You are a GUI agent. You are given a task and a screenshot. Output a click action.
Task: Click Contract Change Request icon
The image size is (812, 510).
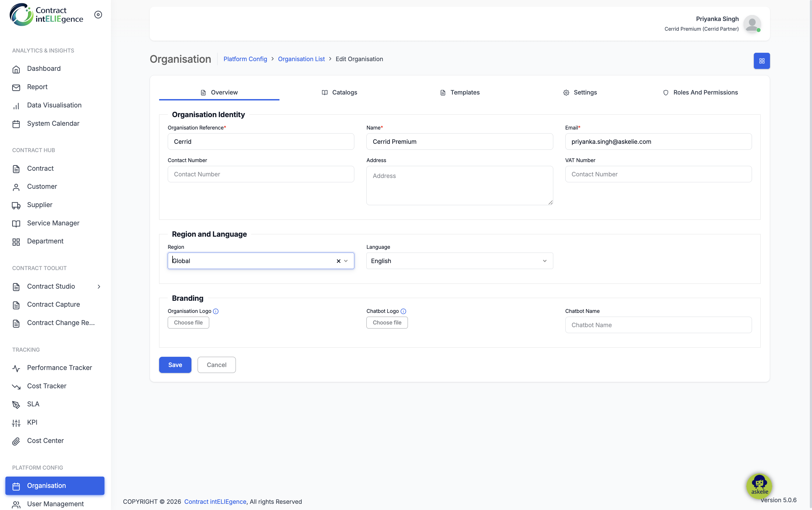click(x=16, y=323)
